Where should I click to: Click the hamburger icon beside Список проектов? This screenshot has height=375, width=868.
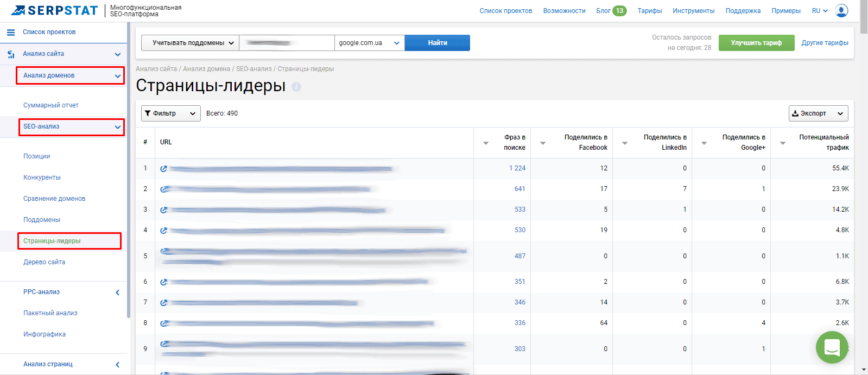pyautogui.click(x=11, y=33)
